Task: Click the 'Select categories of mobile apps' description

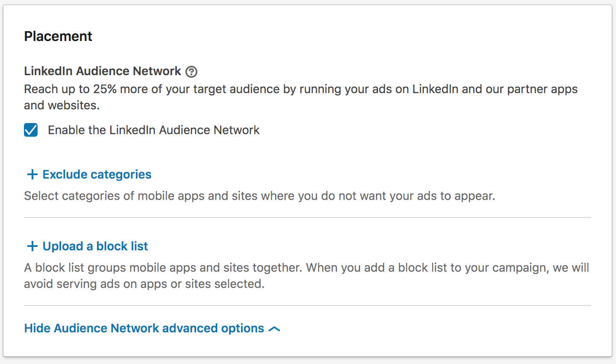Action: point(259,196)
